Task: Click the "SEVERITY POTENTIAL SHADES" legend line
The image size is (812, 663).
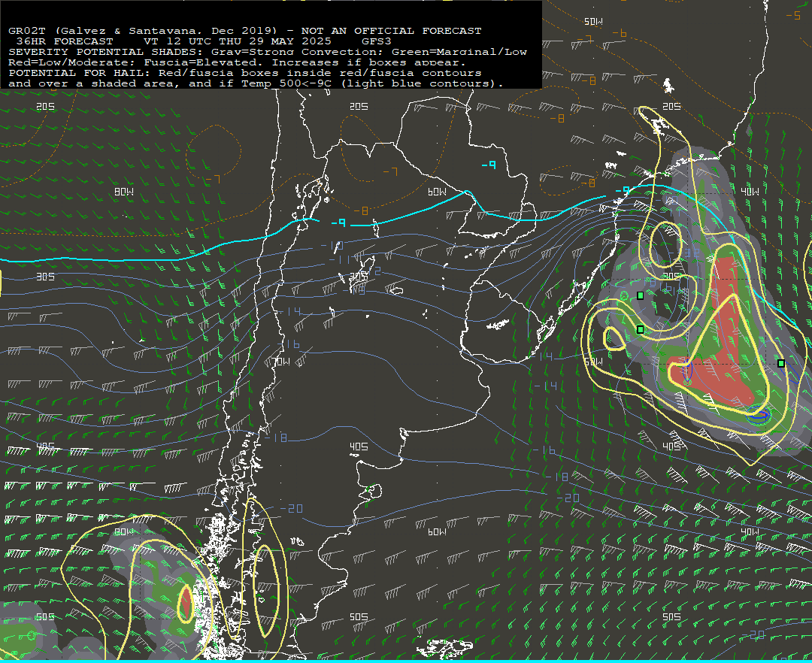Action: [x=268, y=52]
